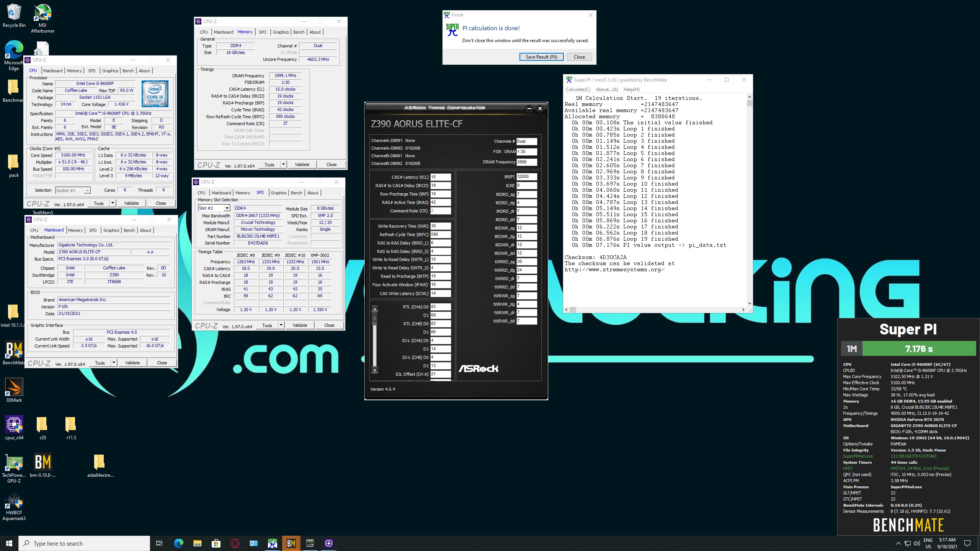Click Validate in CPU-Z Memory window

[x=302, y=165]
